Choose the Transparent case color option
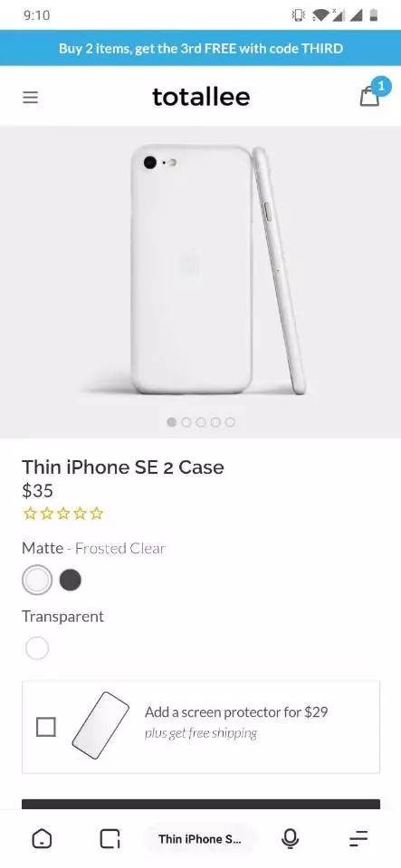401x868 pixels. pos(37,648)
